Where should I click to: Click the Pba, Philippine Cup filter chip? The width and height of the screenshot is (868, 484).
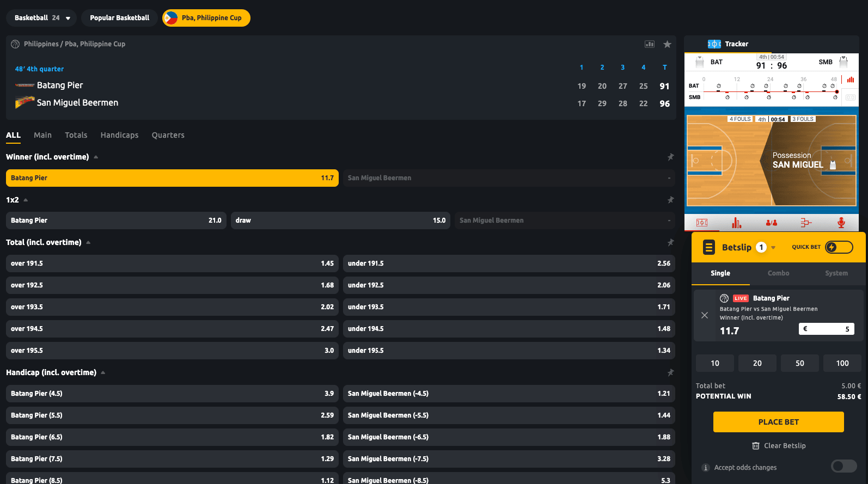click(x=206, y=18)
